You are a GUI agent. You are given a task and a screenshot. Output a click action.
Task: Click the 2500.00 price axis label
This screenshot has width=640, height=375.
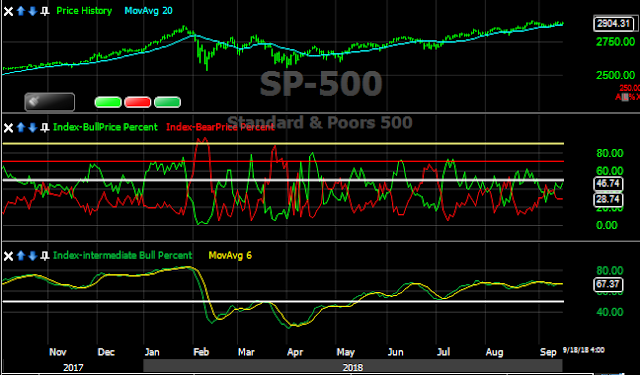pyautogui.click(x=616, y=75)
